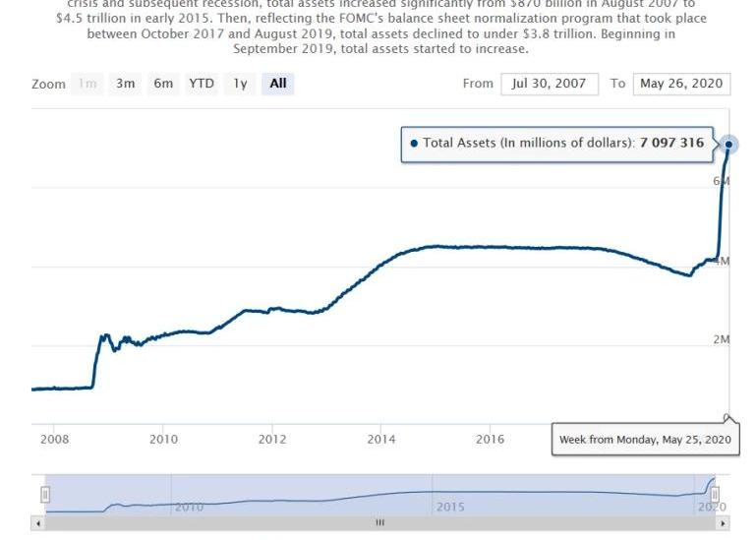Click the disabled 1m zoom button
This screenshot has width=756, height=540.
tap(88, 84)
